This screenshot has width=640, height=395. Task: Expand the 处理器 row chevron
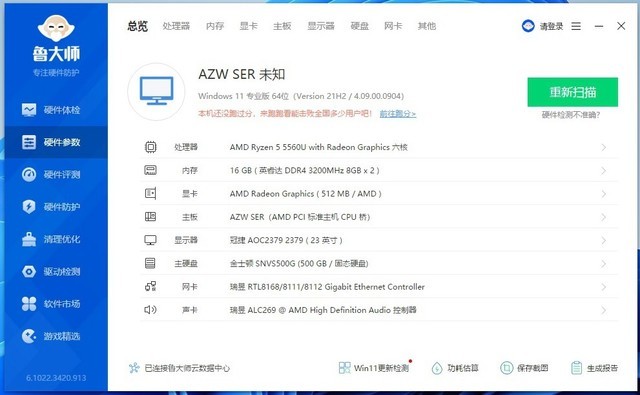[x=604, y=147]
